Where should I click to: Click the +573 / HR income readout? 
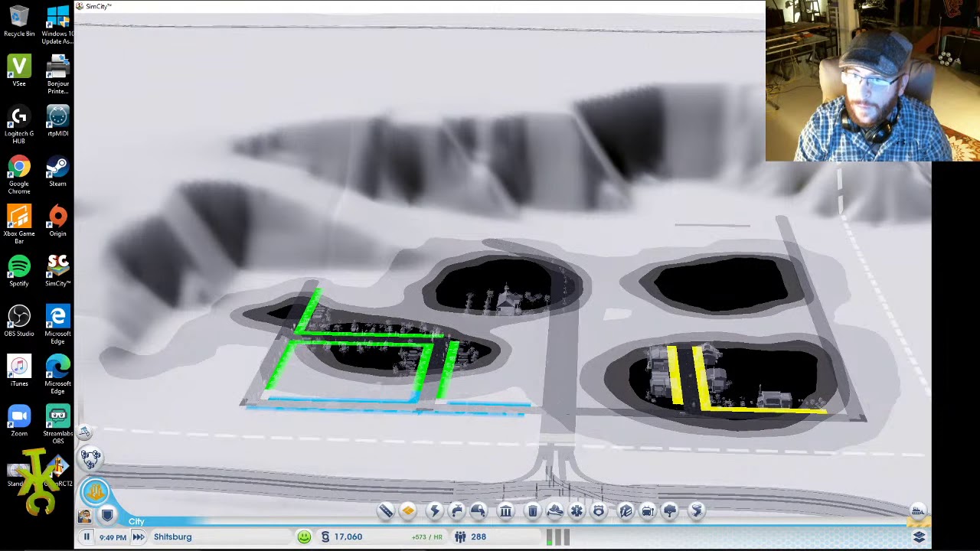(x=426, y=537)
